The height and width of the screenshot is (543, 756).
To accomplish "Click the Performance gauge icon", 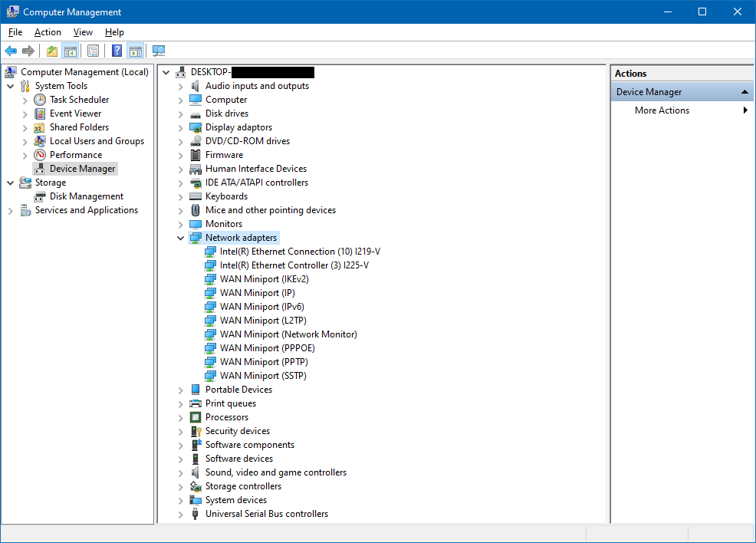I will coord(40,155).
